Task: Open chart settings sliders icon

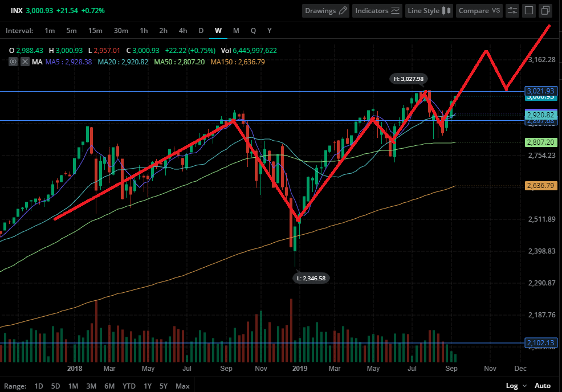Action: [x=512, y=11]
